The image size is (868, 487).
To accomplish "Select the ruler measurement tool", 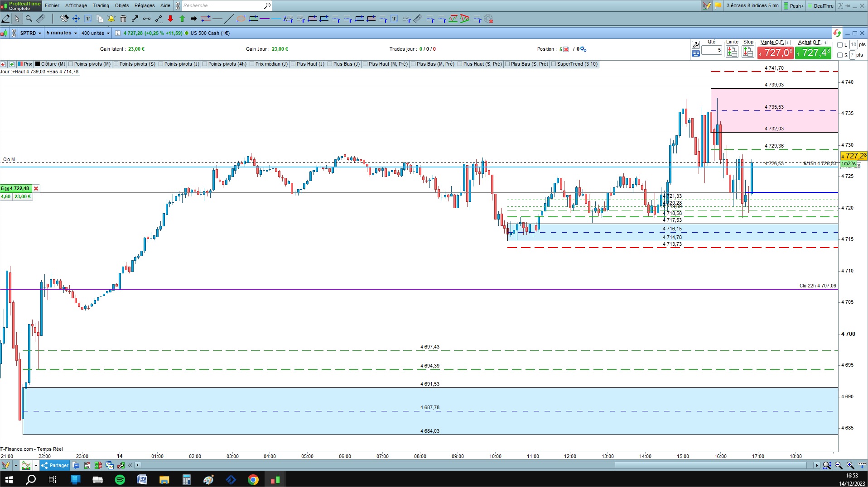I will pyautogui.click(x=41, y=19).
